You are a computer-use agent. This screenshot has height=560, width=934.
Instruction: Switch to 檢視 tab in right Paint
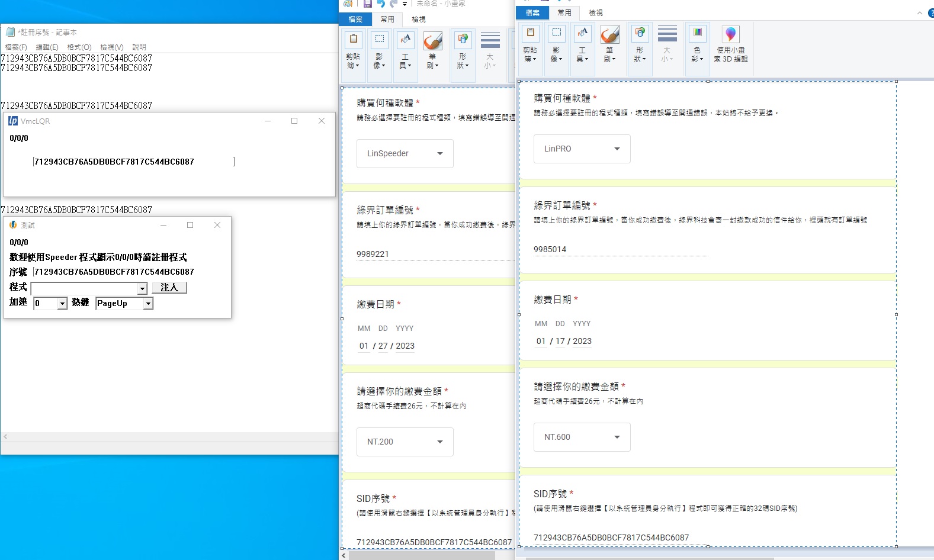(x=596, y=12)
